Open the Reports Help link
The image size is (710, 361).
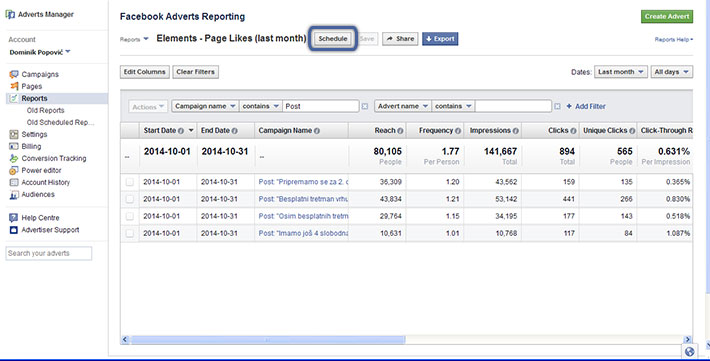click(673, 39)
